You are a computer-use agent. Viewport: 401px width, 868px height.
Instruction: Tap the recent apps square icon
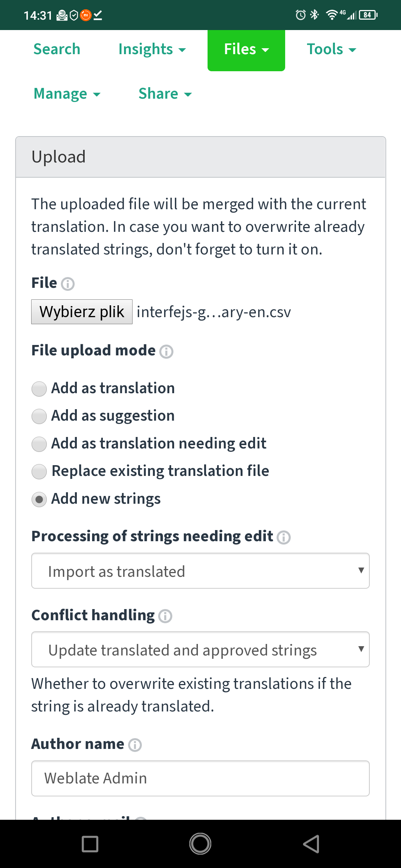[90, 844]
